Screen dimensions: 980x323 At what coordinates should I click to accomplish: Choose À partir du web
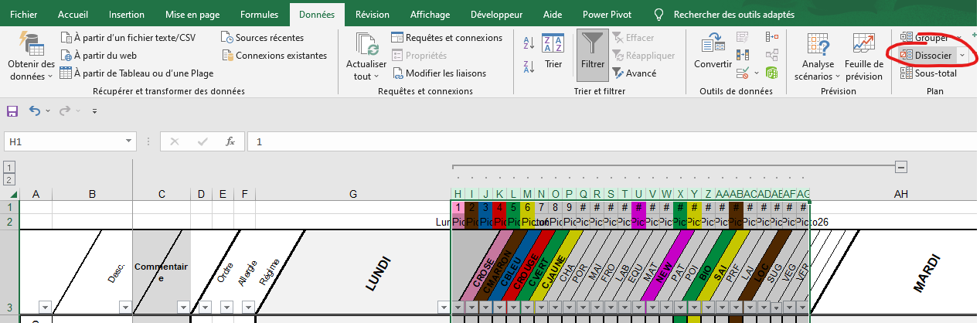click(98, 56)
